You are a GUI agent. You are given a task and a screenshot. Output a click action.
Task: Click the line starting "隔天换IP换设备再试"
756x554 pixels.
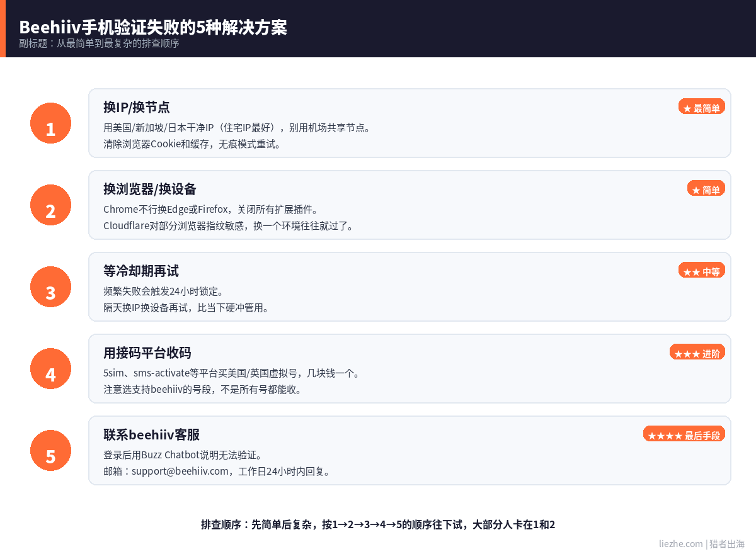(187, 307)
